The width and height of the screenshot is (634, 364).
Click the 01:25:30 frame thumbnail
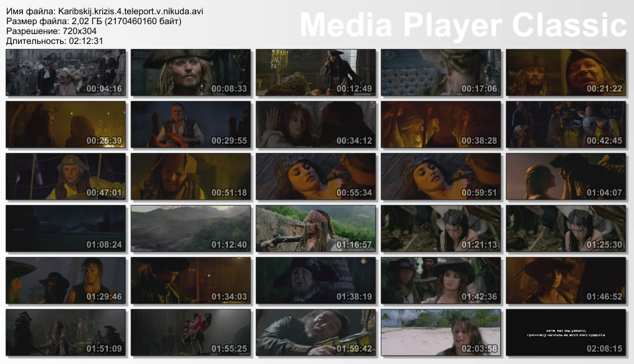tap(566, 228)
